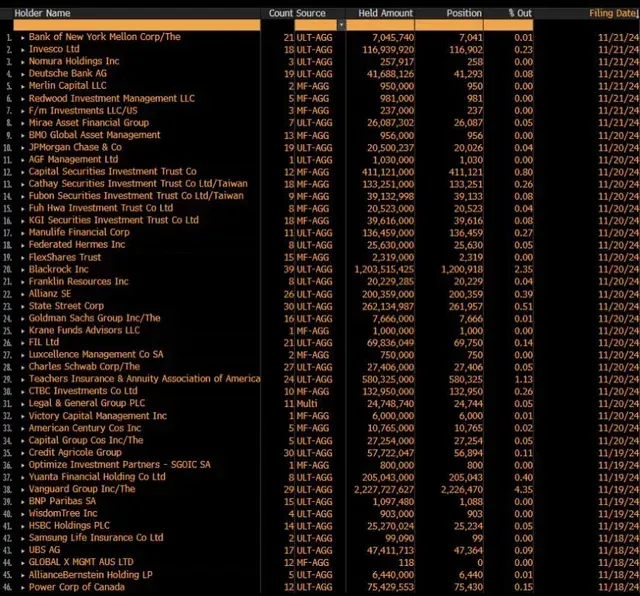The width and height of the screenshot is (640, 596).
Task: Select AllianceBernstein Holding LP name
Action: 91,576
